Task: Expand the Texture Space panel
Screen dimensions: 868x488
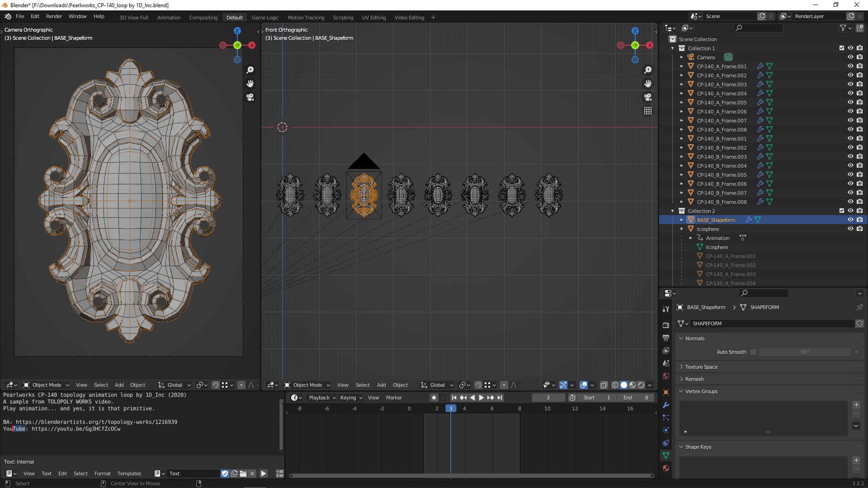Action: (x=701, y=367)
